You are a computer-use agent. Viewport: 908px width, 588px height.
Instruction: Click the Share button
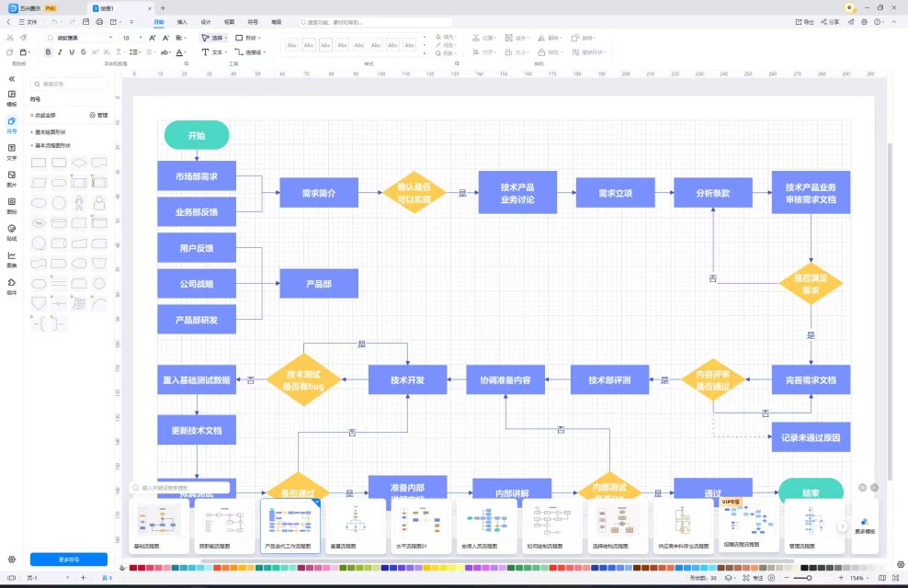(x=830, y=22)
